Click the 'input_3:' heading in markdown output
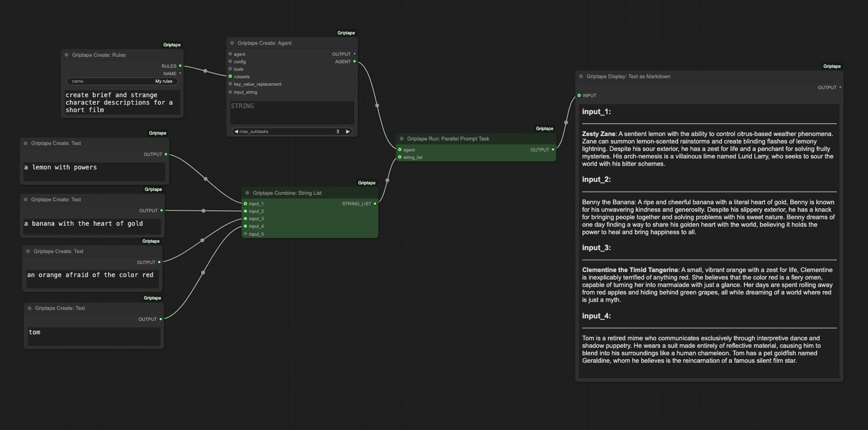Viewport: 868px width, 430px height. tap(596, 248)
